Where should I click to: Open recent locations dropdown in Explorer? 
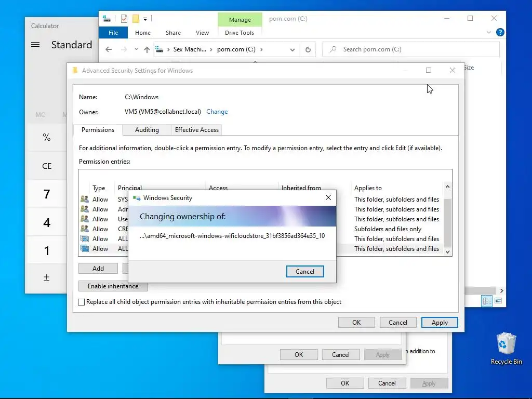(136, 49)
